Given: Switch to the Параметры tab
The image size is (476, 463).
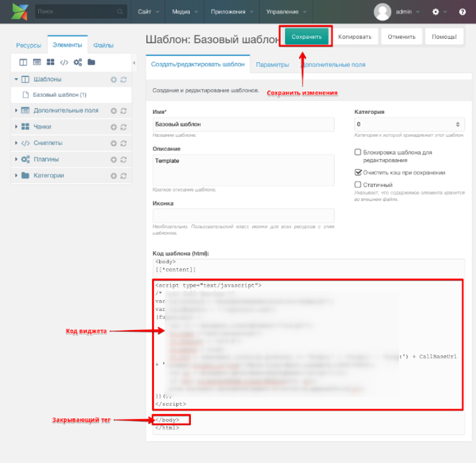Looking at the screenshot, I should (x=272, y=65).
